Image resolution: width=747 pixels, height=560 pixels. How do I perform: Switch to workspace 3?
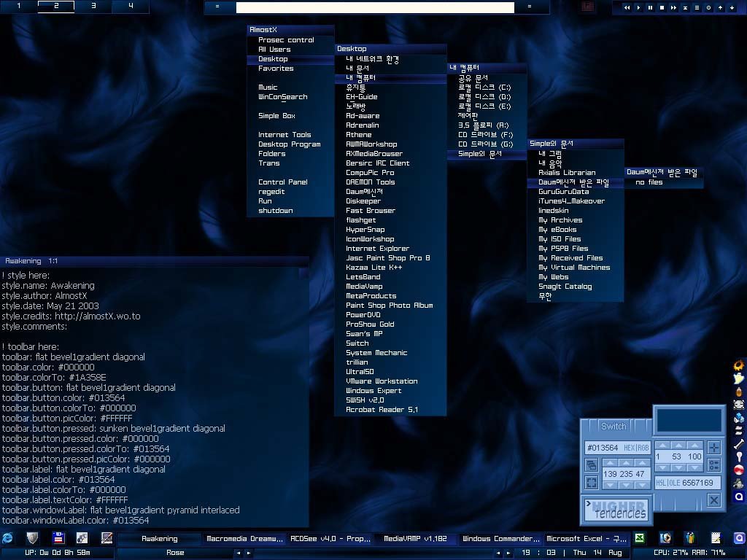(93, 6)
